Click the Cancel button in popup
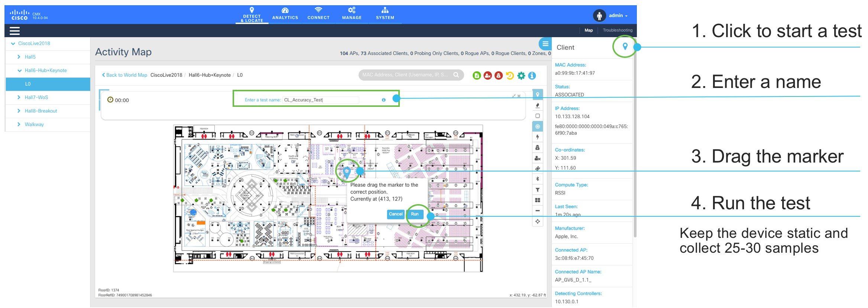 [395, 214]
